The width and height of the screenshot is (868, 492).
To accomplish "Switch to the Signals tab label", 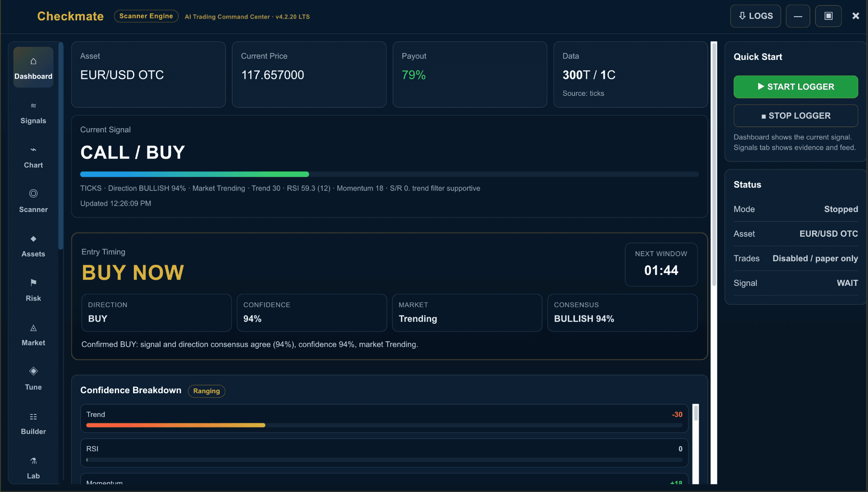I will tap(33, 121).
